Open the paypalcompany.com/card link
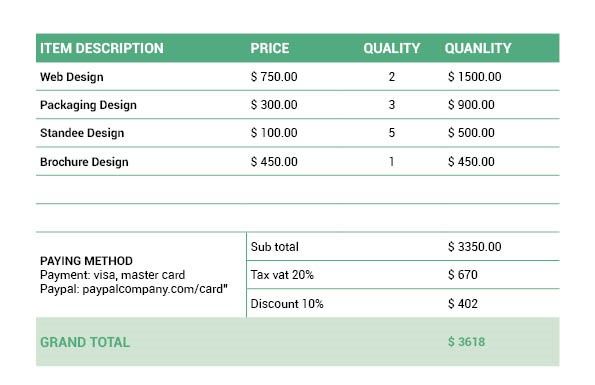Image resolution: width=595 pixels, height=385 pixels. [x=153, y=289]
